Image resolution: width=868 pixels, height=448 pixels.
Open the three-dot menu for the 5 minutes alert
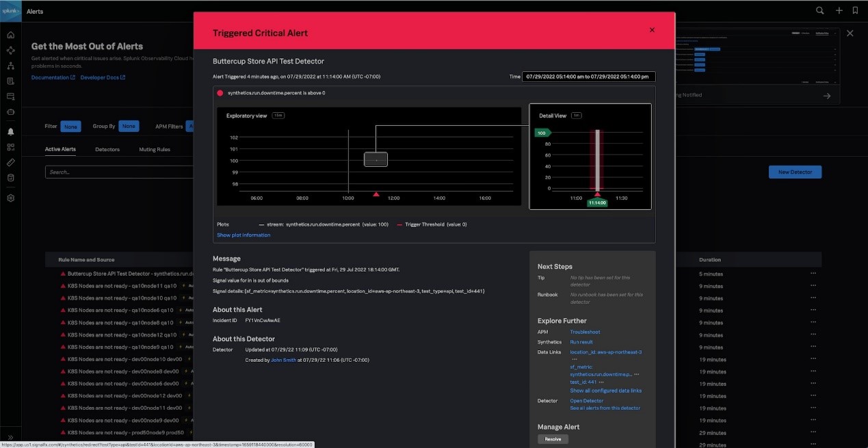(x=813, y=274)
